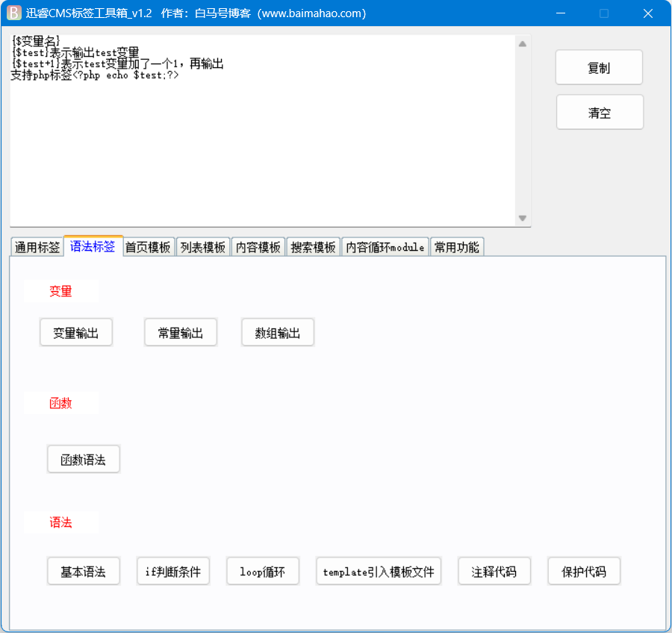Select the 语法标签 tab

tap(93, 246)
